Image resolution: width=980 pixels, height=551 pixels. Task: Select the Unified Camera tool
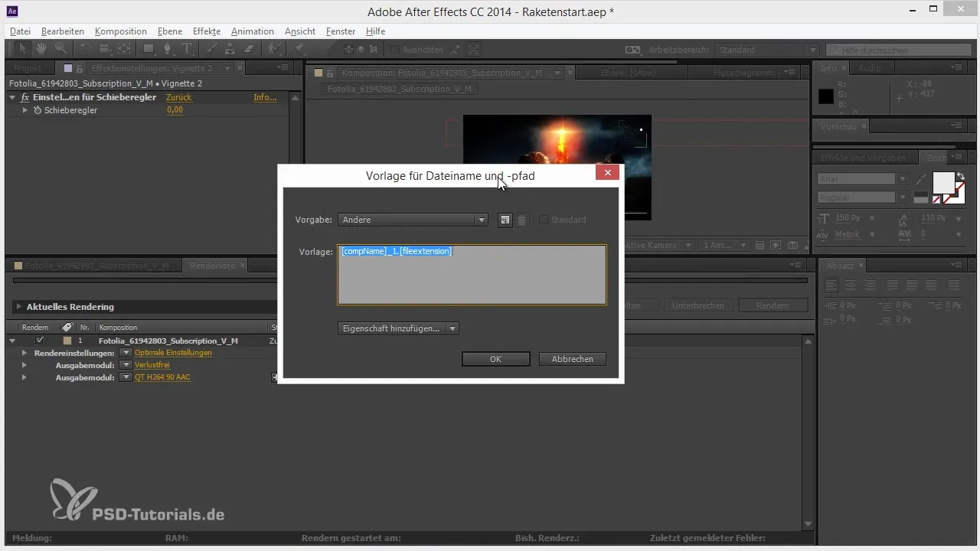tap(104, 49)
